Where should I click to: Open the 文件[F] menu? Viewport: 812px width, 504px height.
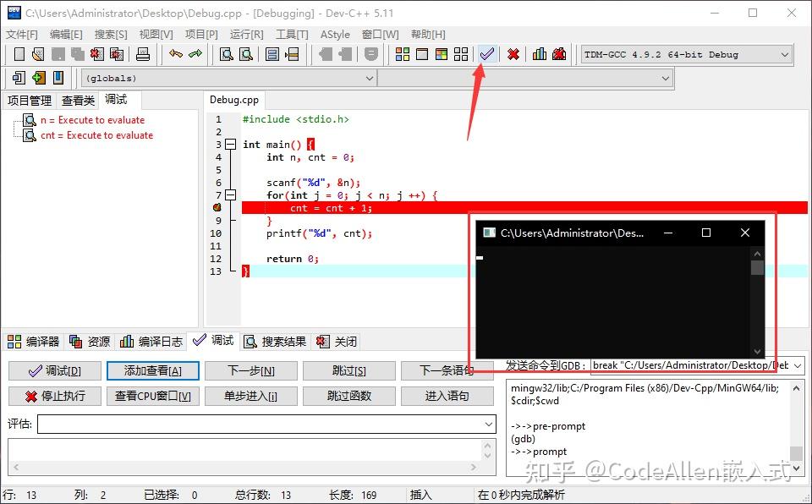pyautogui.click(x=22, y=34)
